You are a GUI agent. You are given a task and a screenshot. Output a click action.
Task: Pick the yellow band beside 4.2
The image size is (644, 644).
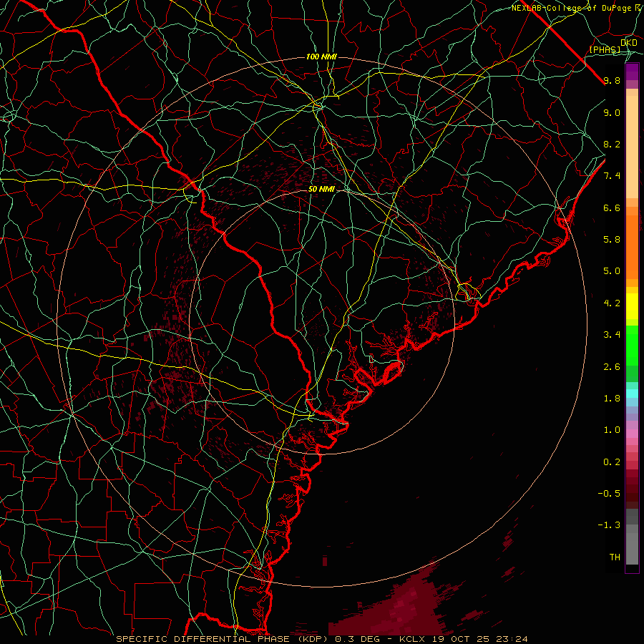632,306
